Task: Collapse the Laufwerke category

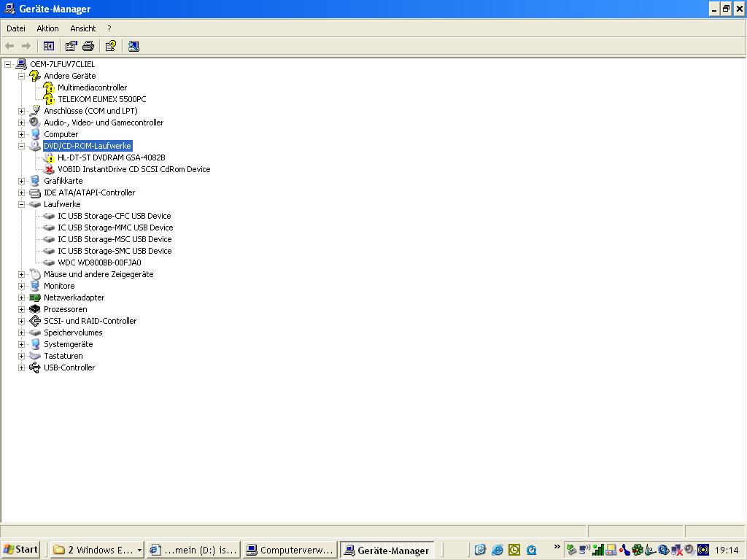Action: pos(21,204)
